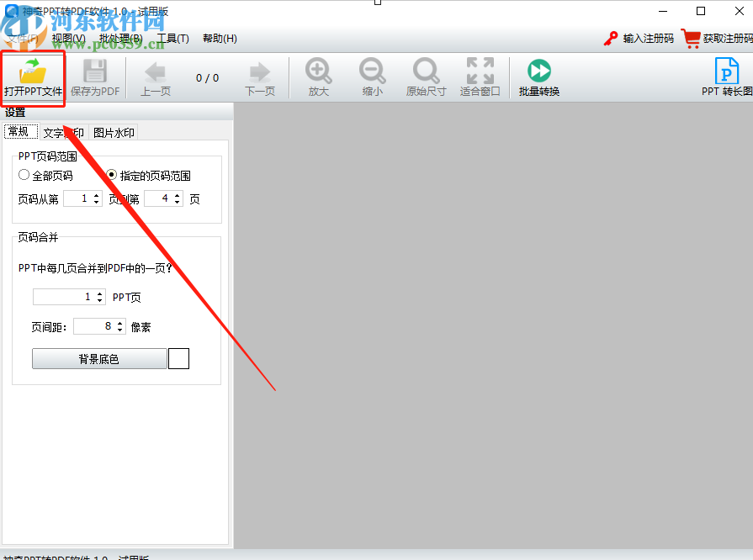Select the 放大 zoom-in tool
Image resolution: width=753 pixels, height=560 pixels.
click(318, 77)
